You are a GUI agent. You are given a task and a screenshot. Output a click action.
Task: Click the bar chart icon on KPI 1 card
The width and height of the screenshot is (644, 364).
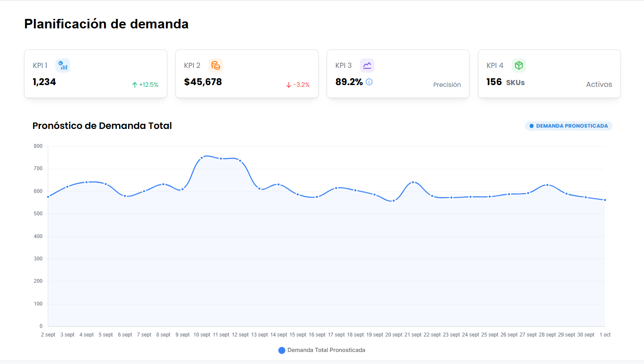tap(62, 65)
